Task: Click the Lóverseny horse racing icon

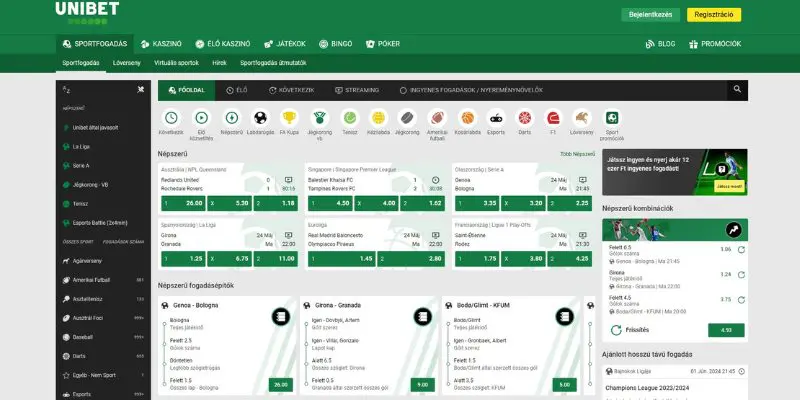Action: 581,118
